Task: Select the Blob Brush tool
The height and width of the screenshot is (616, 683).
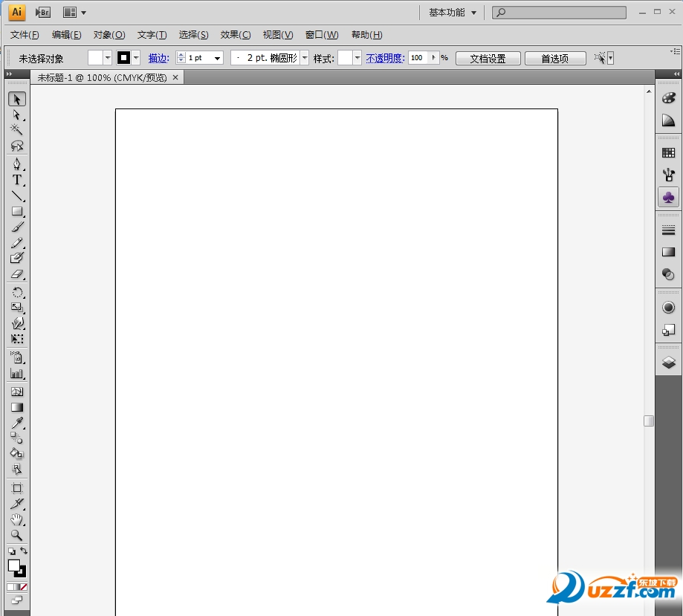Action: (17, 258)
